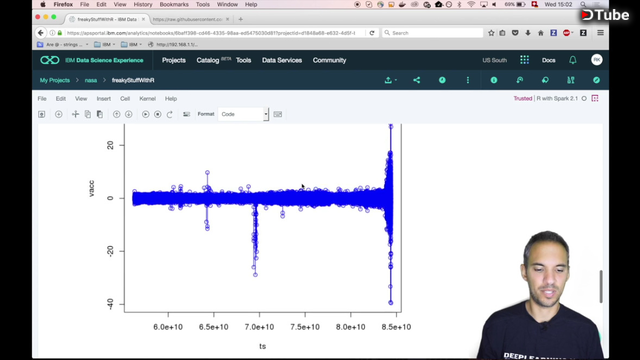640x360 pixels.
Task: Click the Firefox Search box
Action: pos(432,33)
